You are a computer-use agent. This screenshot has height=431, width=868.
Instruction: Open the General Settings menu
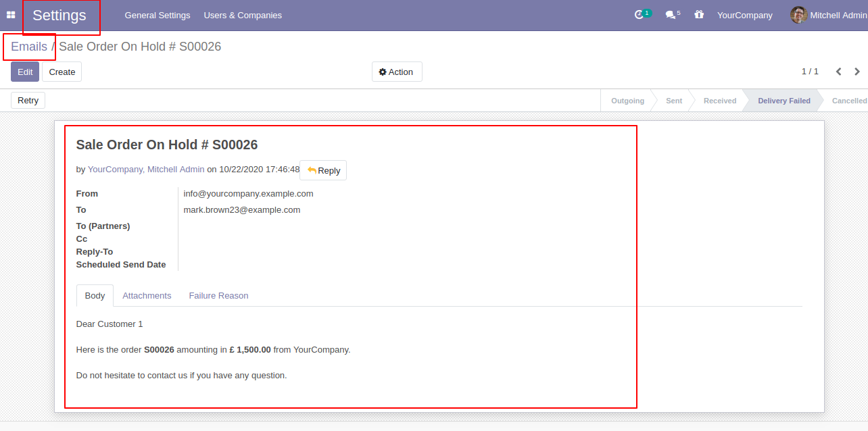click(158, 15)
